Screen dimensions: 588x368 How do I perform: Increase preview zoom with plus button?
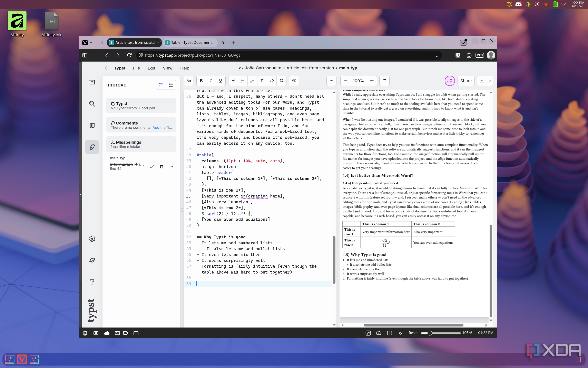372,81
